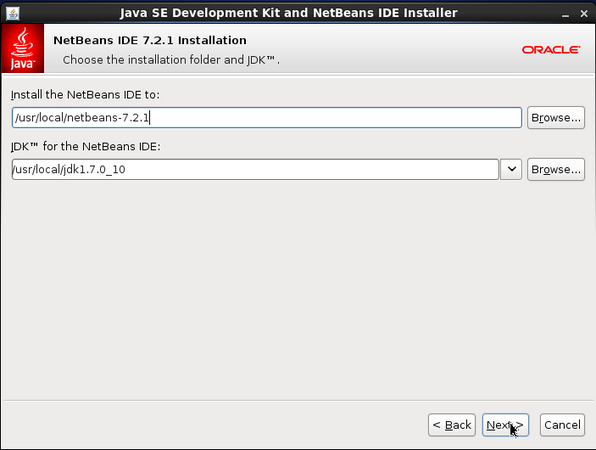Minimize the installer window
The height and width of the screenshot is (450, 596).
pos(566,14)
